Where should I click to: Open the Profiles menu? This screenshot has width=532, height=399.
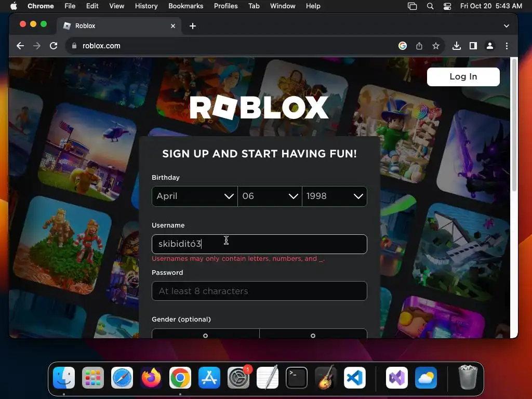(x=225, y=6)
